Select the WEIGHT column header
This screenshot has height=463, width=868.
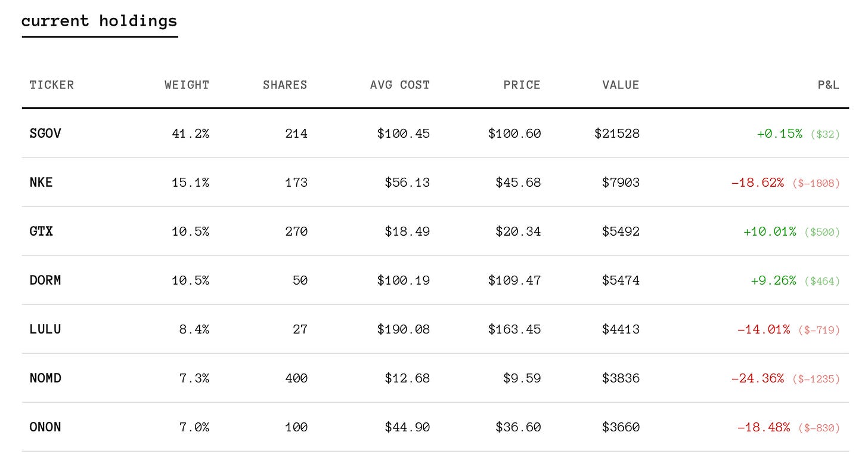click(x=187, y=85)
